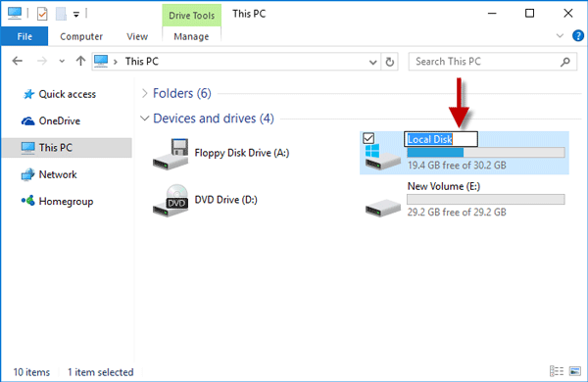
Task: Switch to Large icons view icon
Action: point(575,371)
